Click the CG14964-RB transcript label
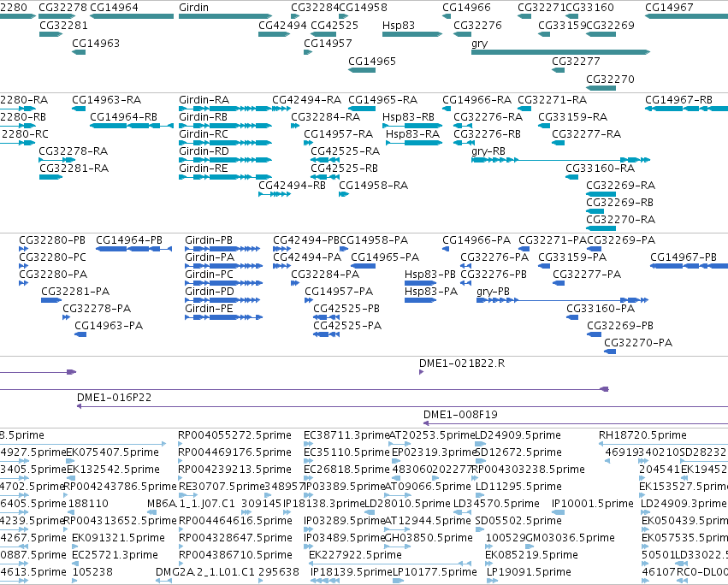 click(123, 117)
